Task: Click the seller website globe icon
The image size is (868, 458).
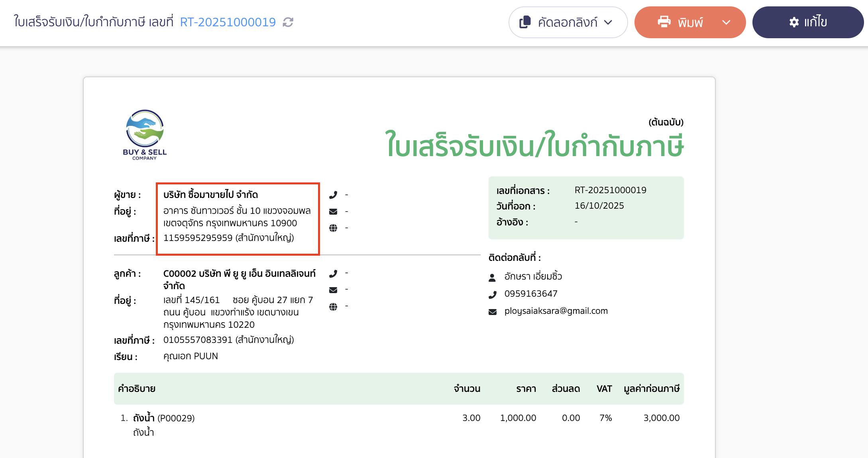Action: point(333,228)
